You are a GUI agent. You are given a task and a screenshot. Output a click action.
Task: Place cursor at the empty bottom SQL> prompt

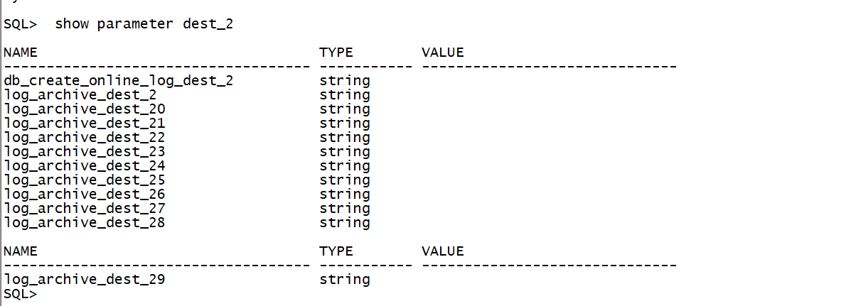click(x=43, y=293)
